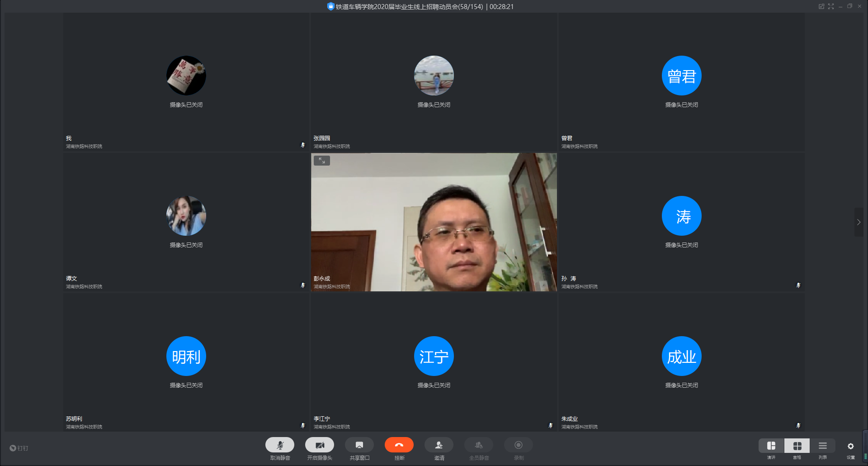The height and width of the screenshot is (466, 868).
Task: Click 明利 avatar circle
Action: click(x=186, y=356)
